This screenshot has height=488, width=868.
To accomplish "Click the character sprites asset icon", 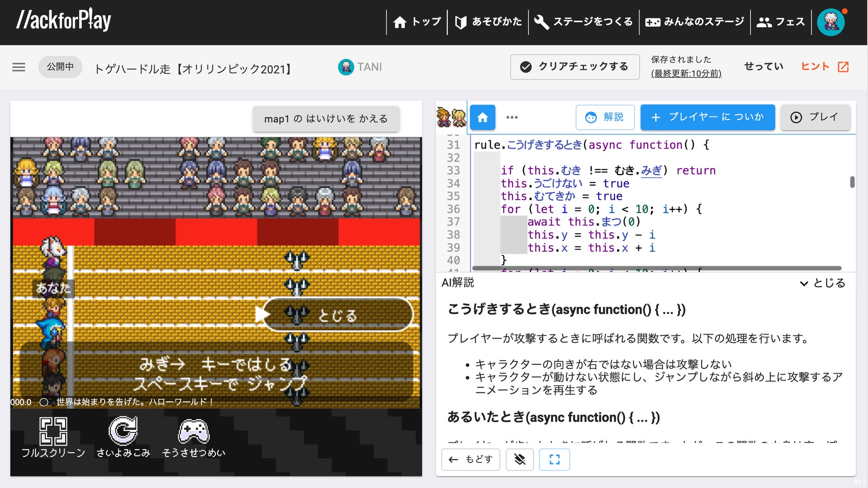I will point(451,117).
